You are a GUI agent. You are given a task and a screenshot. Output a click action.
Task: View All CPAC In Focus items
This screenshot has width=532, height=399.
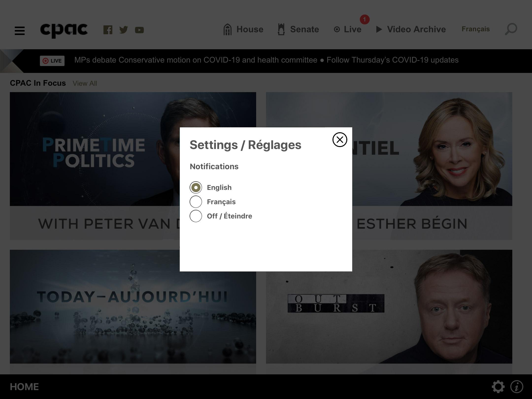[85, 83]
